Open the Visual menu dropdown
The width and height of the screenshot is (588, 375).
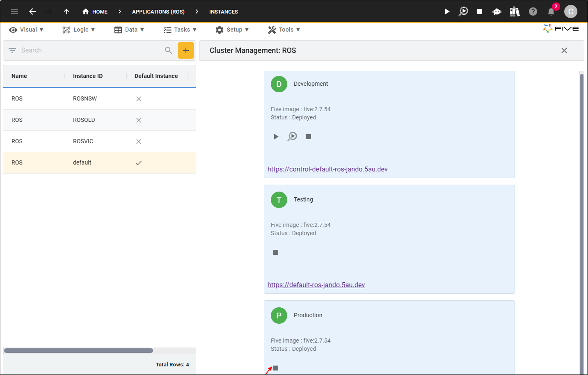click(26, 30)
